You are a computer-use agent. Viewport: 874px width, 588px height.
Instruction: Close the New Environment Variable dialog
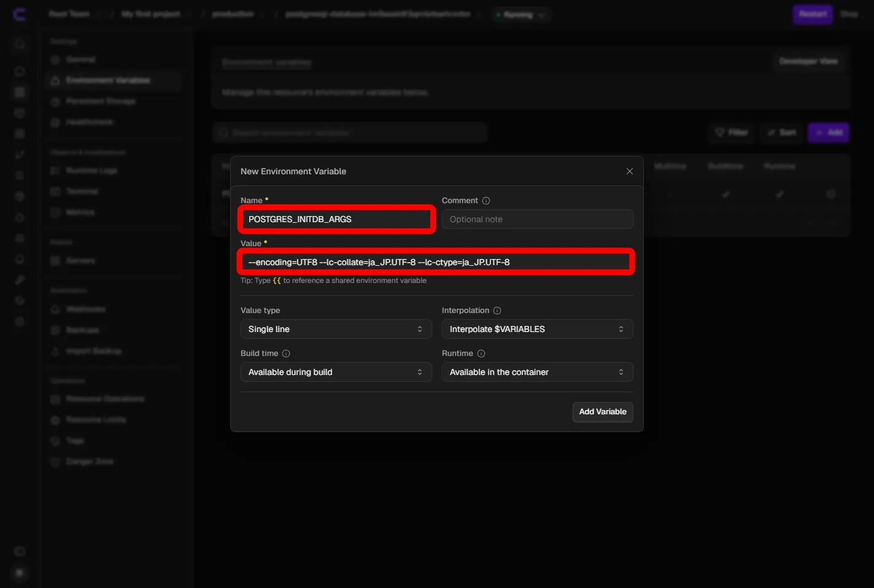pos(629,171)
